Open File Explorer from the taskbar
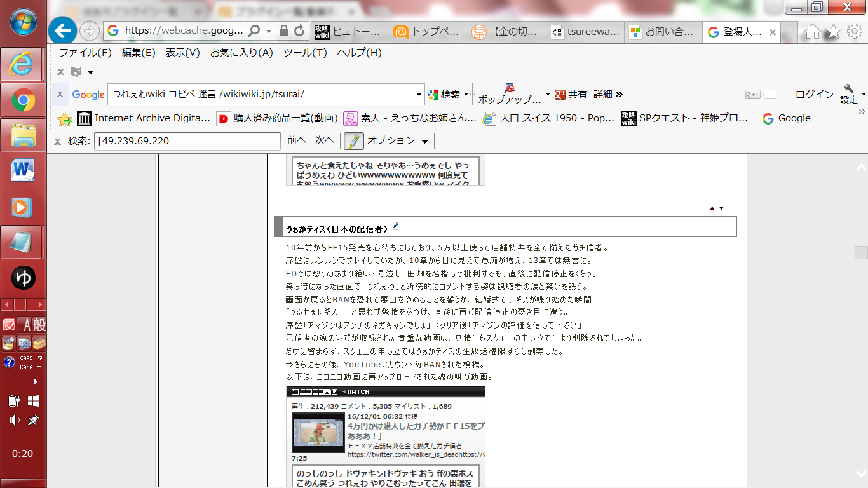The width and height of the screenshot is (868, 488). coord(23,135)
